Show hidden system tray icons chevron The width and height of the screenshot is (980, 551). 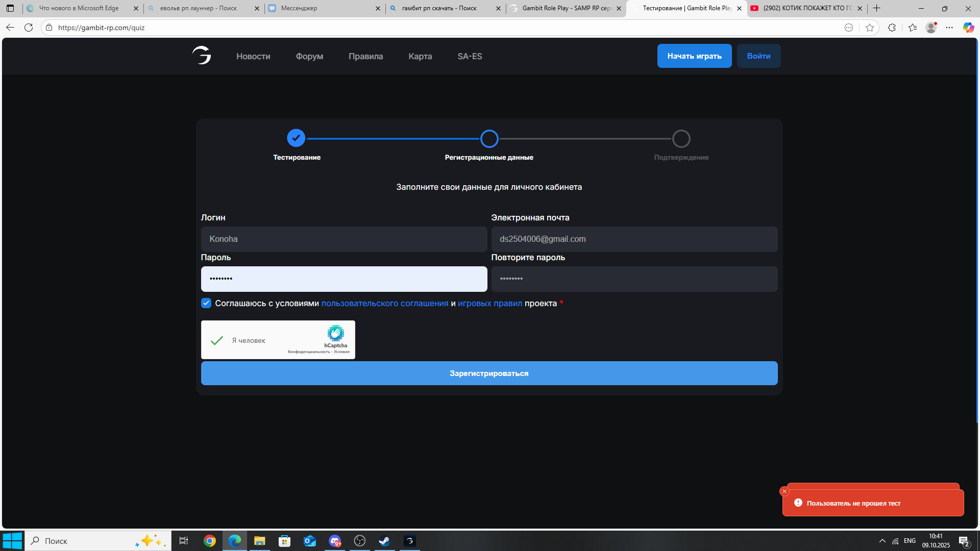tap(882, 541)
